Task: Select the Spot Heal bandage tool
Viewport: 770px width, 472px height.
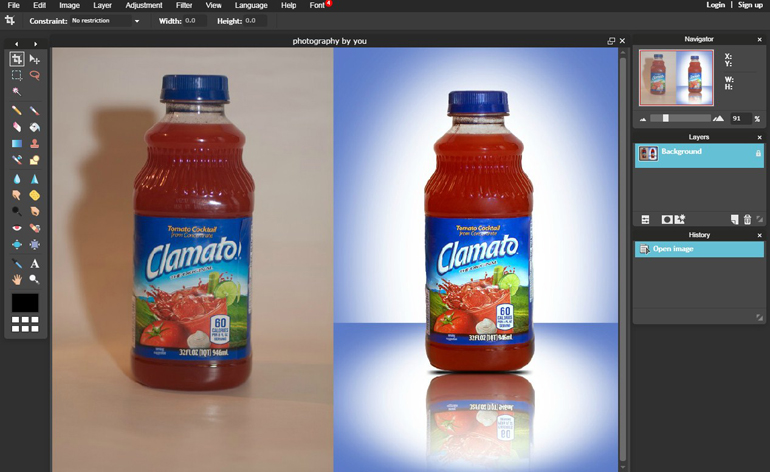Action: pyautogui.click(x=34, y=228)
